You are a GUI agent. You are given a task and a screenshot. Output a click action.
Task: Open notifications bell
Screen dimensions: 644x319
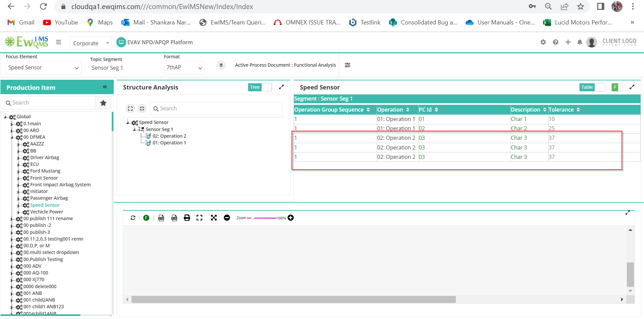point(580,42)
